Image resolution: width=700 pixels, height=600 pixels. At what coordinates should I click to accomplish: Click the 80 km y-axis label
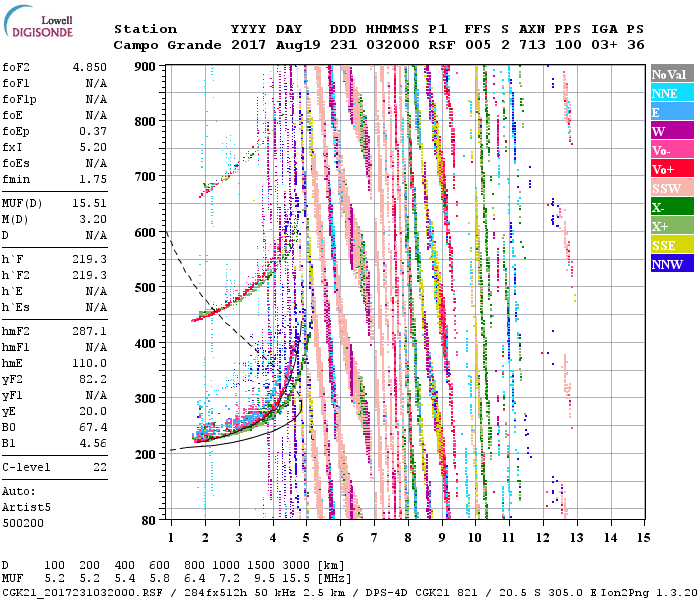click(x=148, y=520)
